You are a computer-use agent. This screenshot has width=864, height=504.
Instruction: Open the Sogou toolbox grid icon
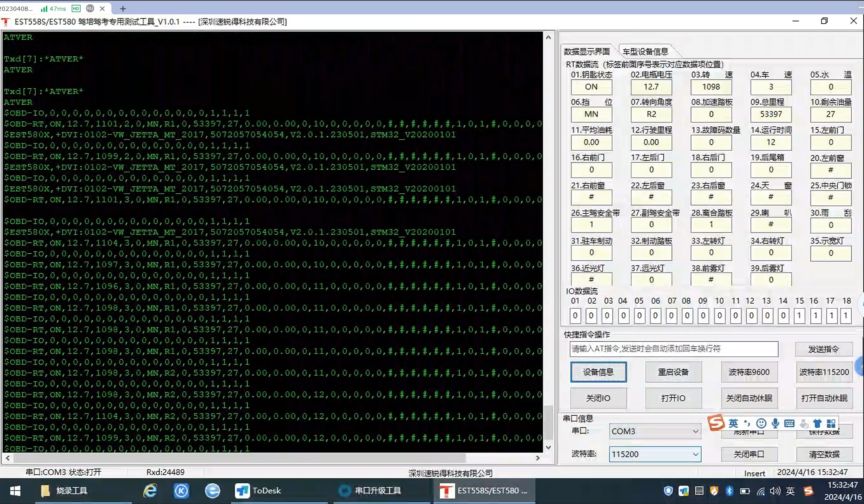coord(831,423)
